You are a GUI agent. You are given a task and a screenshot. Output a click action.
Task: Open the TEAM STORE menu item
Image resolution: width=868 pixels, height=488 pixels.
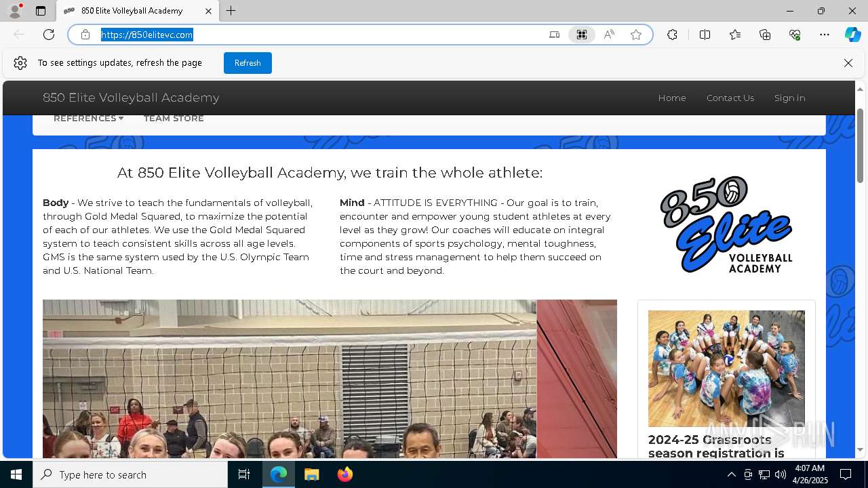click(174, 119)
